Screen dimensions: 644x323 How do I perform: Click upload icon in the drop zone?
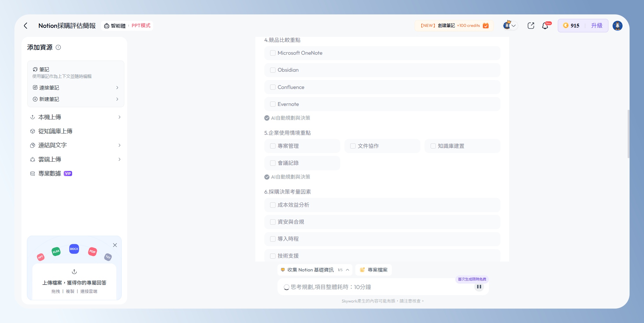[x=74, y=272]
